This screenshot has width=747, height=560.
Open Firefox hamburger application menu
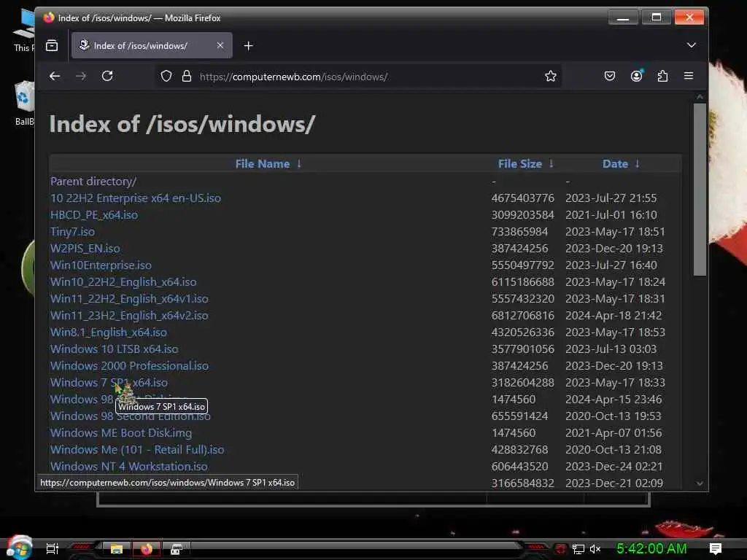point(689,76)
